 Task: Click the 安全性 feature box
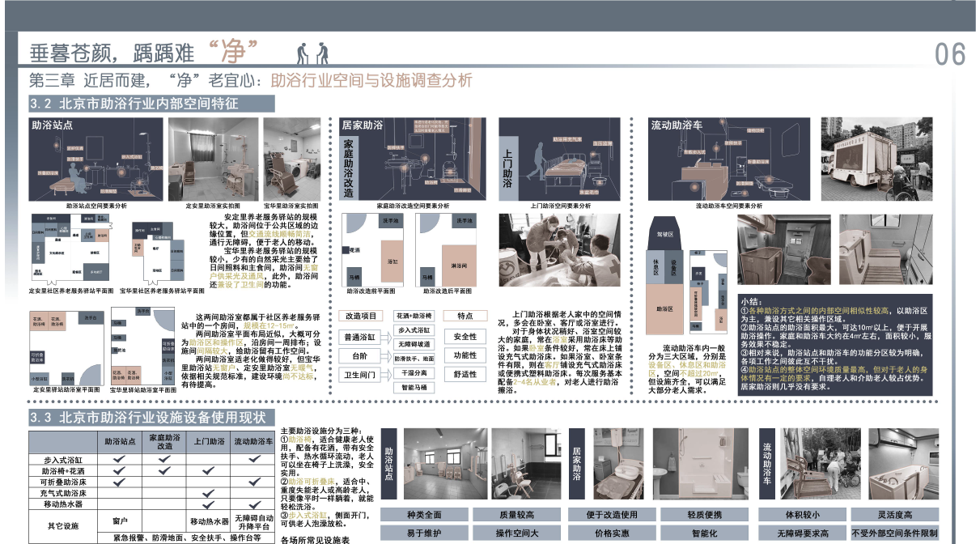(x=465, y=337)
